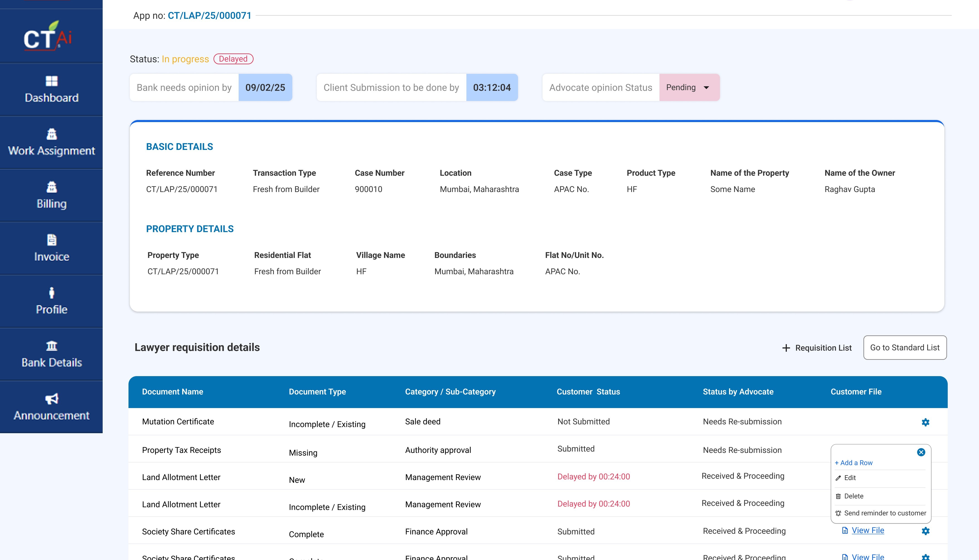The width and height of the screenshot is (979, 560).
Task: Open the Billing section icon
Action: pos(51,187)
